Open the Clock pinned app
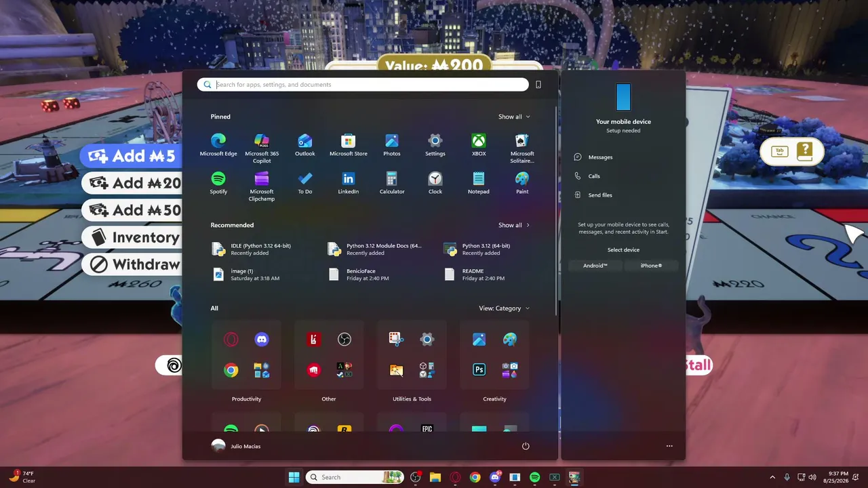Viewport: 868px width, 488px height. pyautogui.click(x=435, y=182)
